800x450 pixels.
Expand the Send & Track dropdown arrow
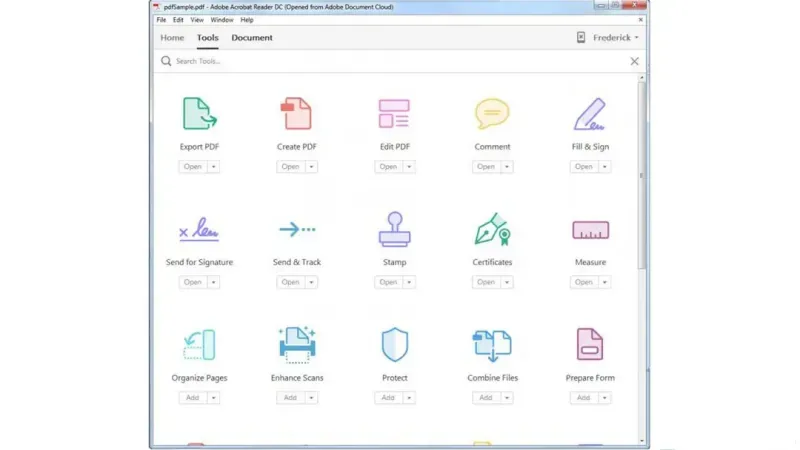coord(311,282)
